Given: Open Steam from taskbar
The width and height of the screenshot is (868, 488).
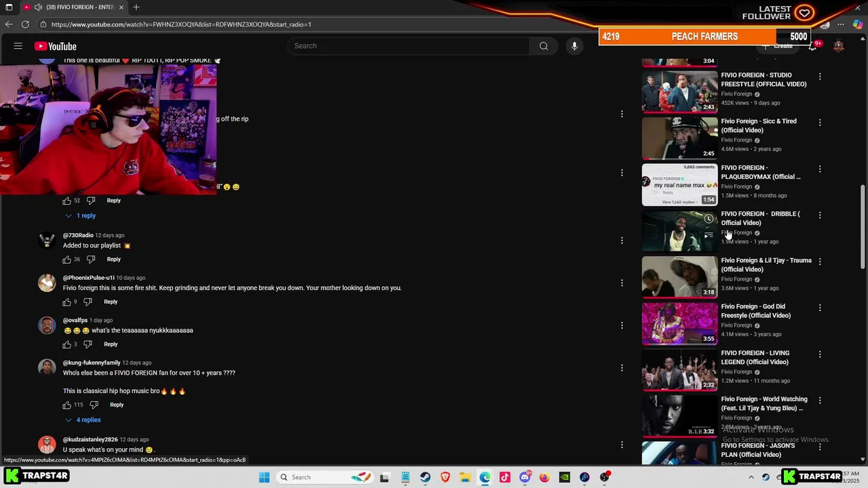Looking at the screenshot, I should [425, 477].
